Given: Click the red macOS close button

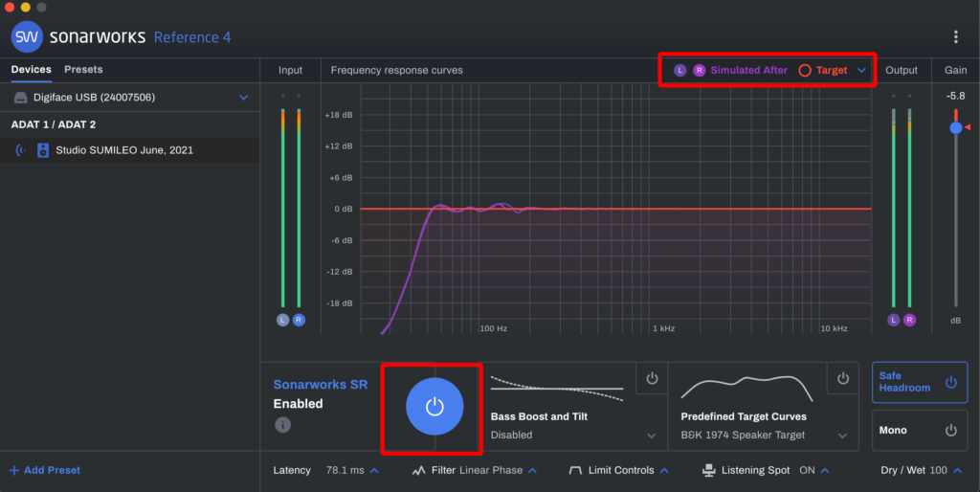Looking at the screenshot, I should click(x=10, y=8).
